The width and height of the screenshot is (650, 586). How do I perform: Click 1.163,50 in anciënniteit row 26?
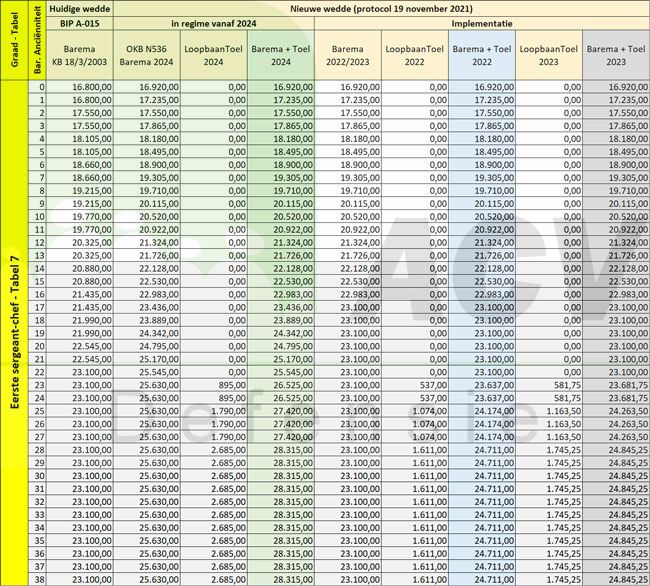(x=549, y=424)
